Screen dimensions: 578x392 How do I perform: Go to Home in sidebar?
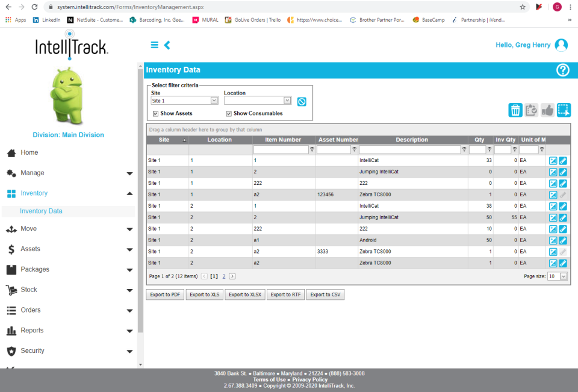tap(29, 153)
